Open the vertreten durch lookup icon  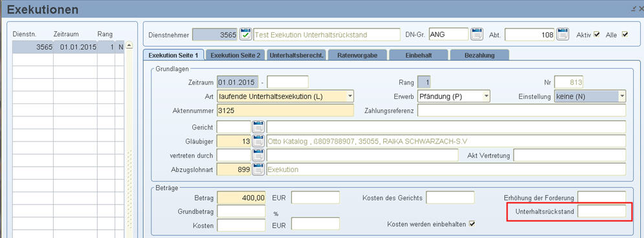point(258,155)
